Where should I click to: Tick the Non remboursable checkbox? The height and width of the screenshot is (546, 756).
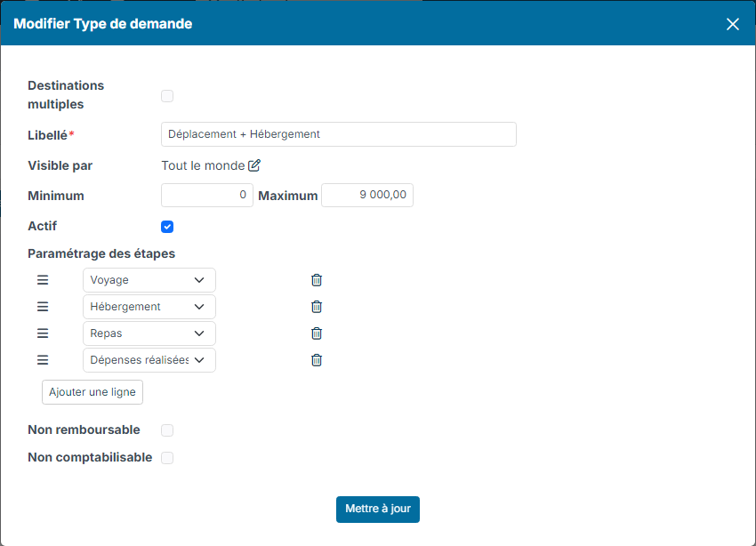coord(167,430)
